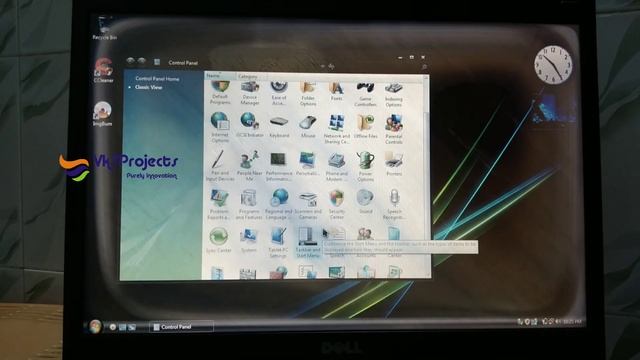Open Parental Controls
Screen dimensions: 640x360
click(394, 129)
